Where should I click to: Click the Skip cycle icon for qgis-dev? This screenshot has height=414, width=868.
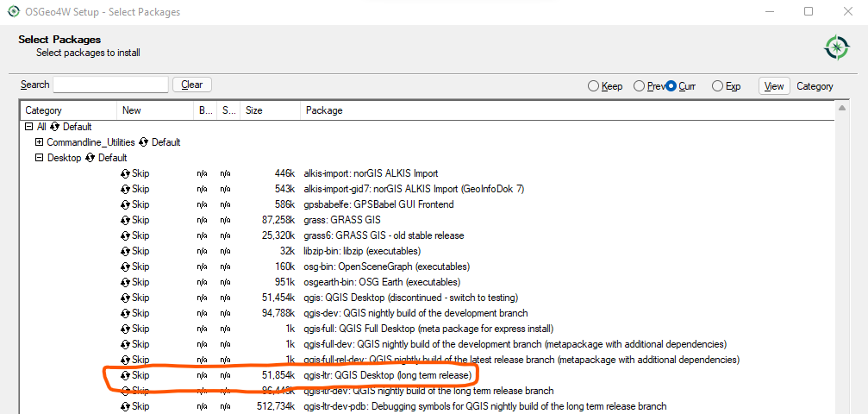126,313
